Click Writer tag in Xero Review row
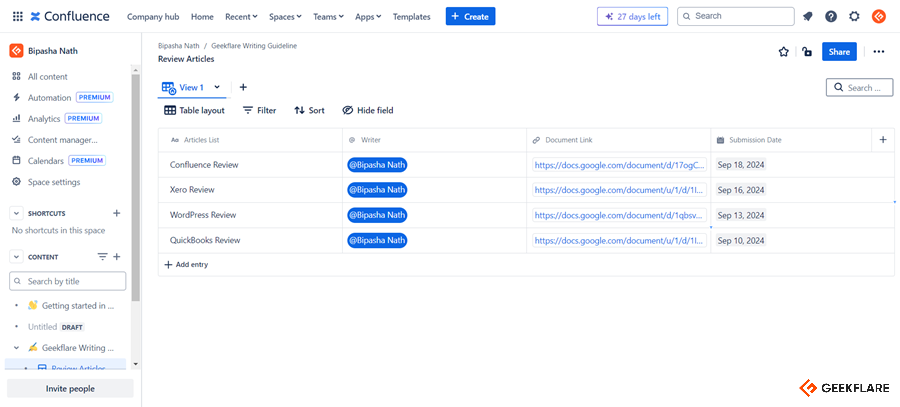The width and height of the screenshot is (900, 407). point(377,190)
